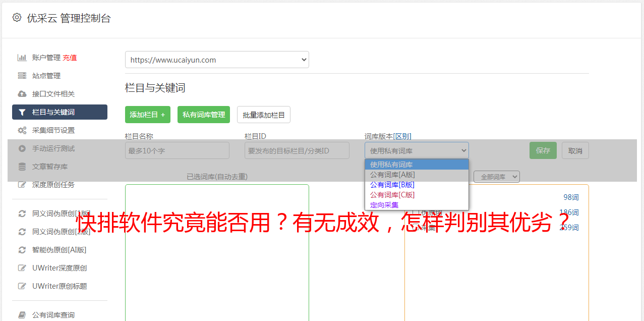This screenshot has width=644, height=321.
Task: Click the book icon for 公有词库查询
Action: coord(22,315)
